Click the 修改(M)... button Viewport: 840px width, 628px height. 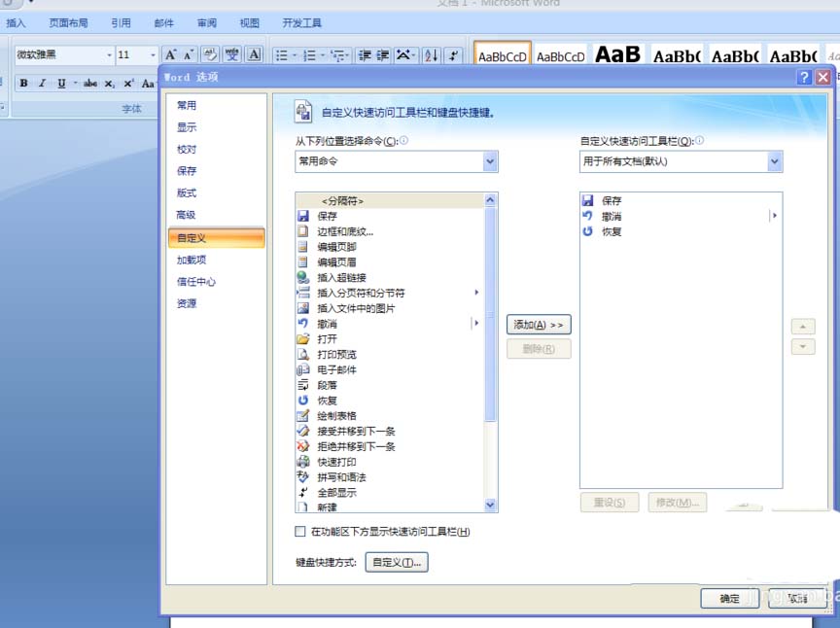677,503
